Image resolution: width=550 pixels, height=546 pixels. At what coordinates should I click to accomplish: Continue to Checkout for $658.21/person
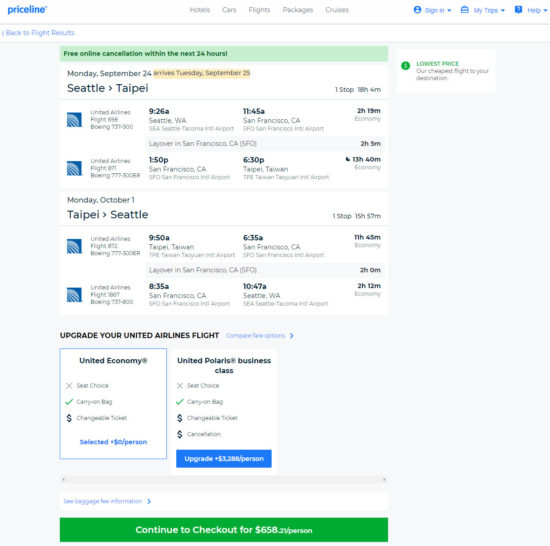[224, 530]
